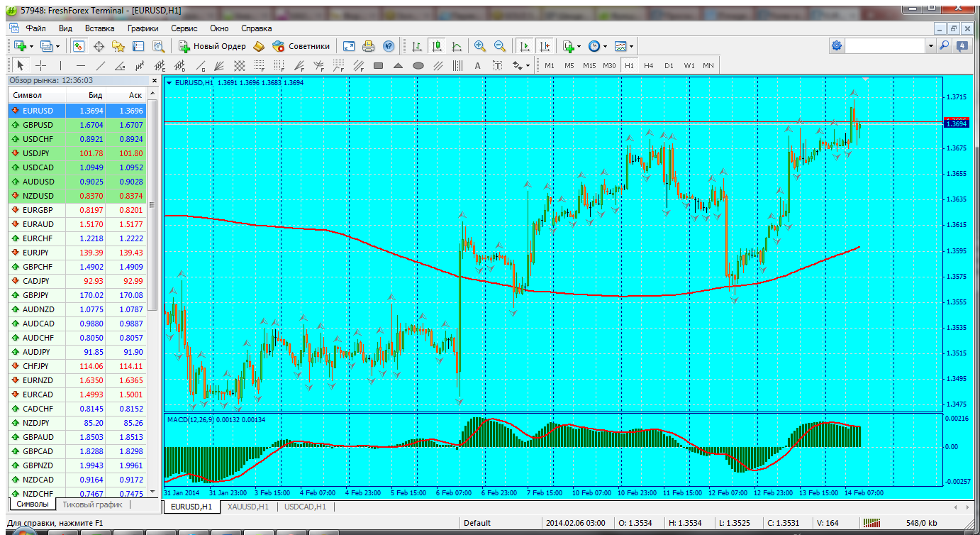The width and height of the screenshot is (980, 535).
Task: Switch to the XAUUSD,H1 chart tab
Action: pyautogui.click(x=247, y=507)
